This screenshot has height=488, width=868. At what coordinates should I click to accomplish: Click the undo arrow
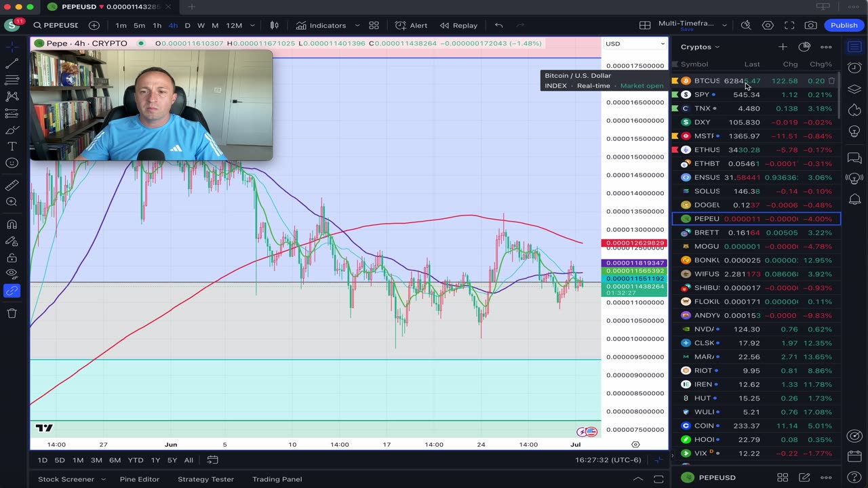(498, 25)
